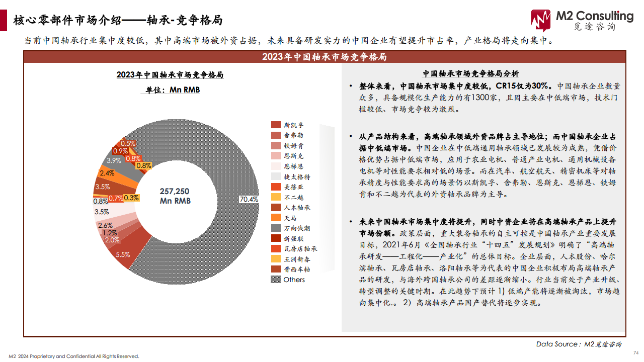Click the 0.9% data label
This screenshot has width=644, height=362.
click(120, 151)
